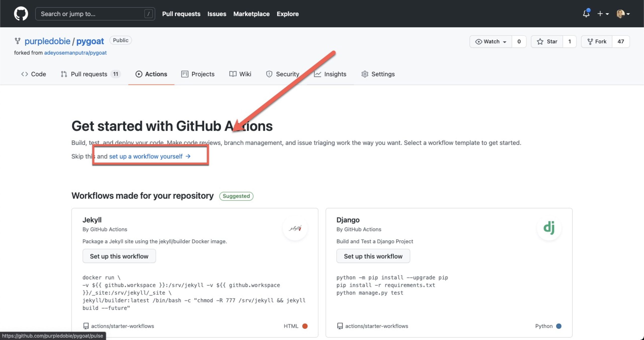The image size is (644, 340).
Task: Click the Wiki book icon
Action: click(x=233, y=74)
